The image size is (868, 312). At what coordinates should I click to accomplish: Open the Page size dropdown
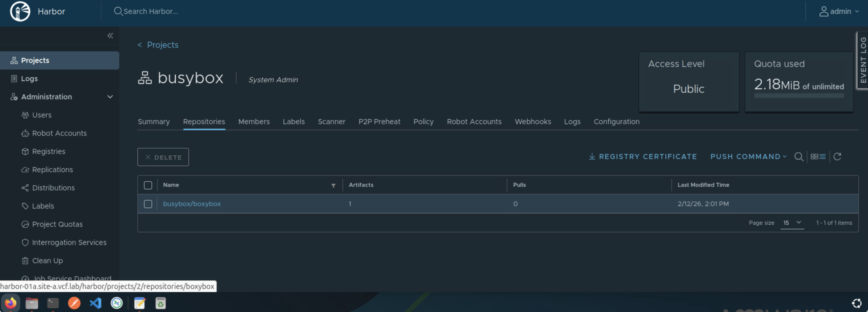click(x=792, y=222)
